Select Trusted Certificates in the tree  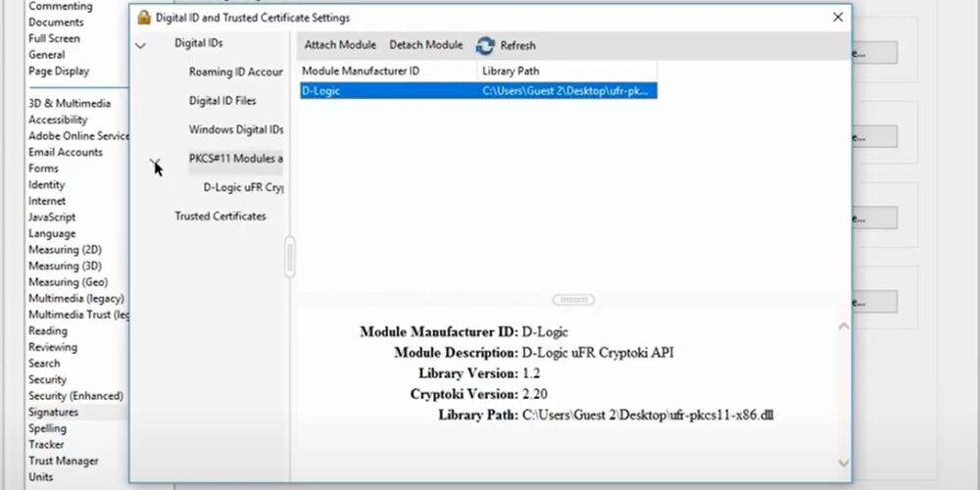pyautogui.click(x=220, y=217)
